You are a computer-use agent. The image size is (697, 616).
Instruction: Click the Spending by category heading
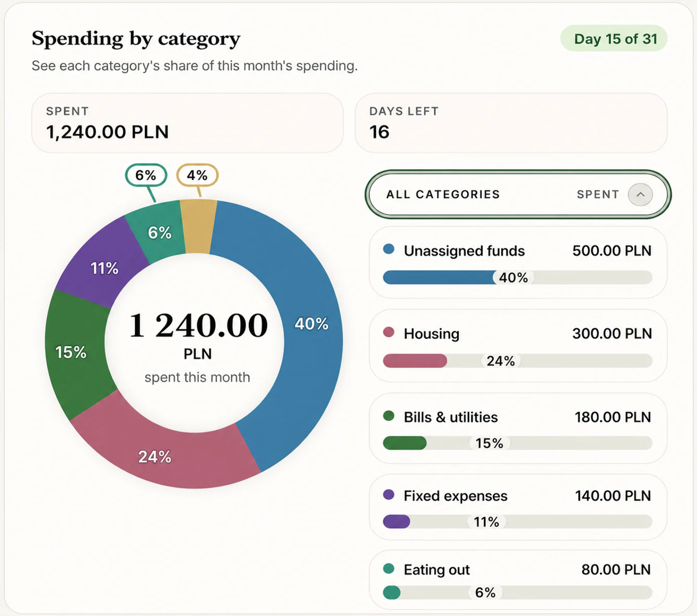coord(136,39)
